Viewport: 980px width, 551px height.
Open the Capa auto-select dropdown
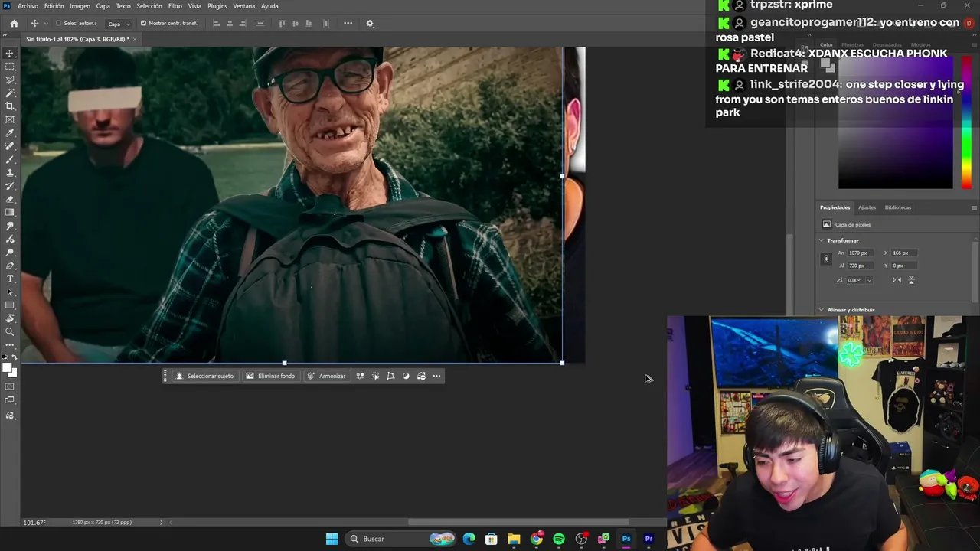click(117, 24)
